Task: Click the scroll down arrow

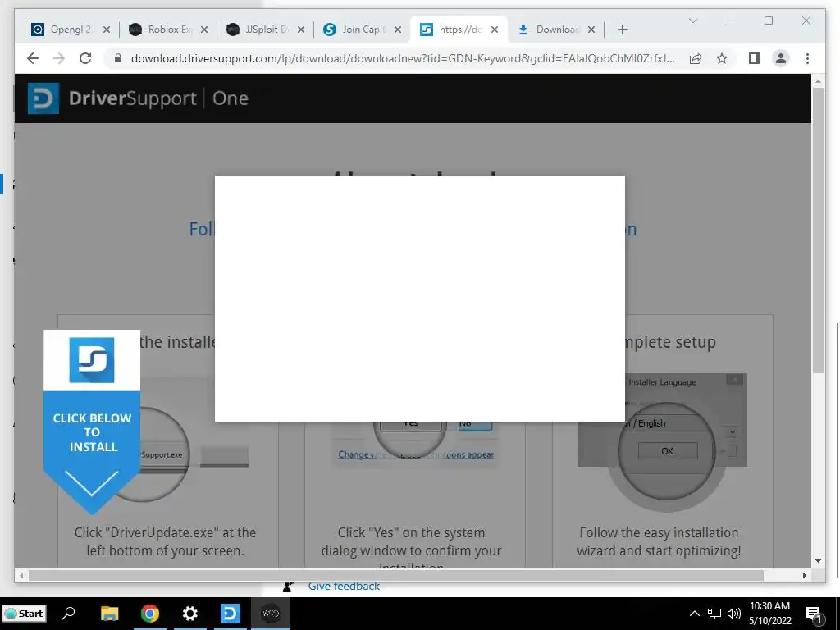Action: (818, 561)
